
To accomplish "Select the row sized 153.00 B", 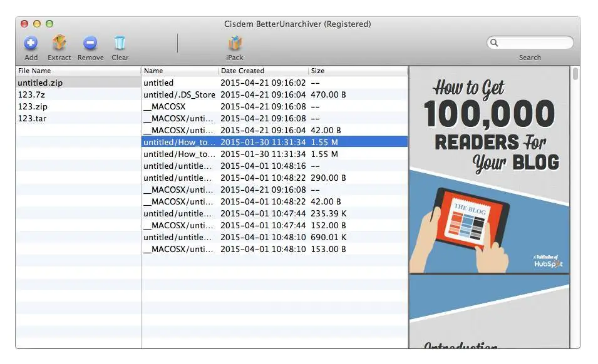I will (x=275, y=249).
